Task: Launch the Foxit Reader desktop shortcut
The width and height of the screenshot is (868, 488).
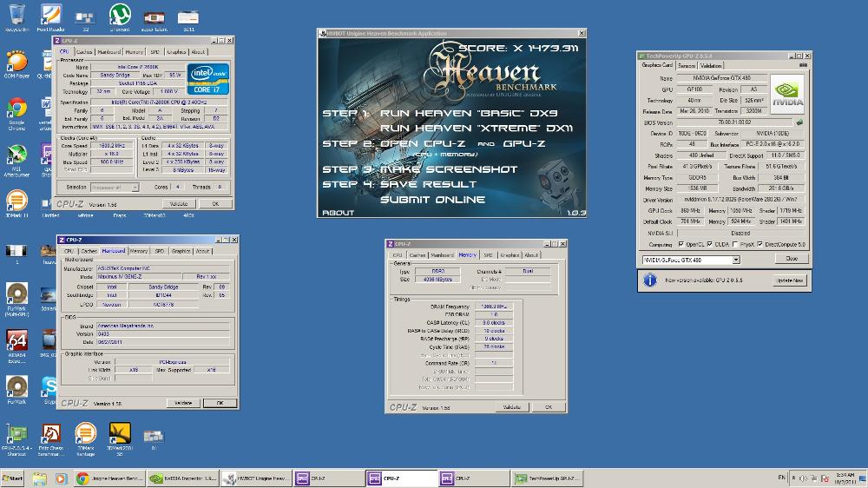Action: [x=50, y=16]
